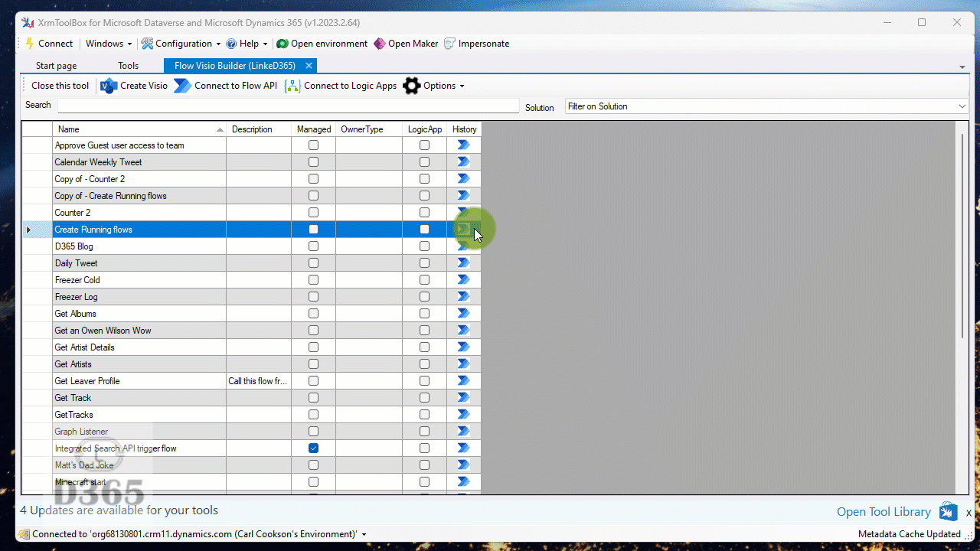
Task: Open History for Get Leaver Profile
Action: 463,380
